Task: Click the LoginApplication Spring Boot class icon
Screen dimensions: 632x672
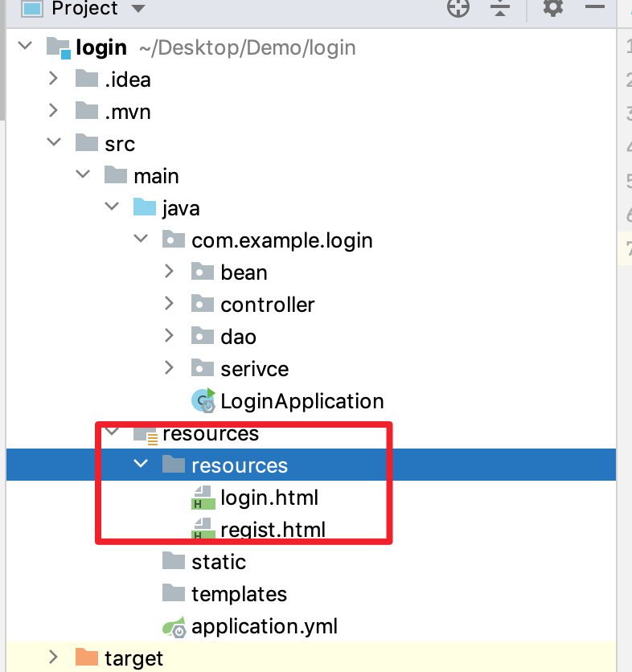Action: point(203,400)
